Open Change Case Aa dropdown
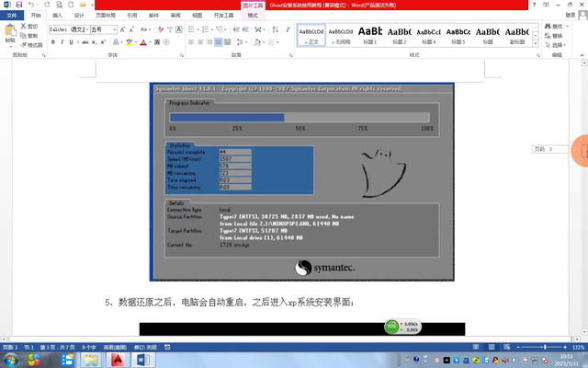 145,29
